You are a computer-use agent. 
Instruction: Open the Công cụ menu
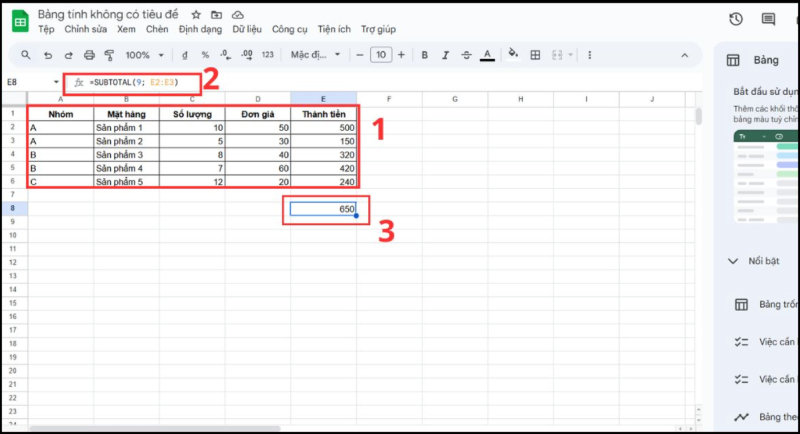[290, 30]
